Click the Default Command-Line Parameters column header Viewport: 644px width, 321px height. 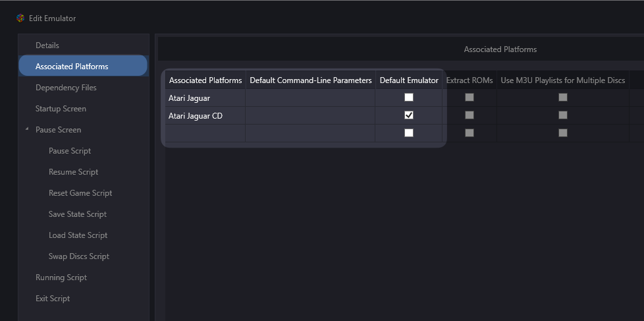click(x=311, y=80)
